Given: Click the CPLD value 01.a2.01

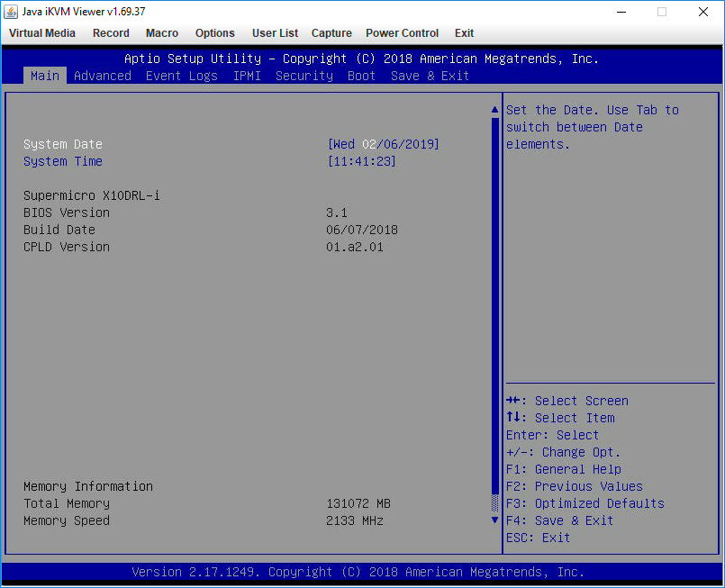Looking at the screenshot, I should coord(355,247).
